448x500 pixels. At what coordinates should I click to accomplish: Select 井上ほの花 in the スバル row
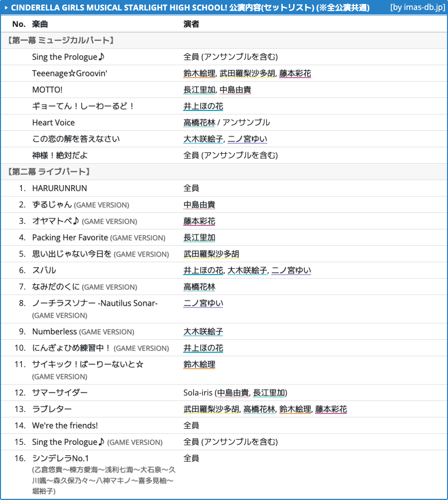pos(203,271)
